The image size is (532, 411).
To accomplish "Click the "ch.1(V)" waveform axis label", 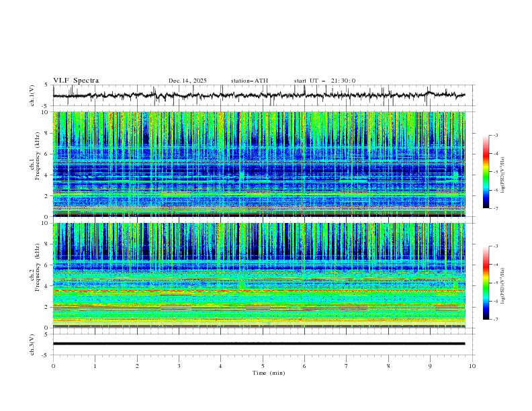I will pos(32,95).
